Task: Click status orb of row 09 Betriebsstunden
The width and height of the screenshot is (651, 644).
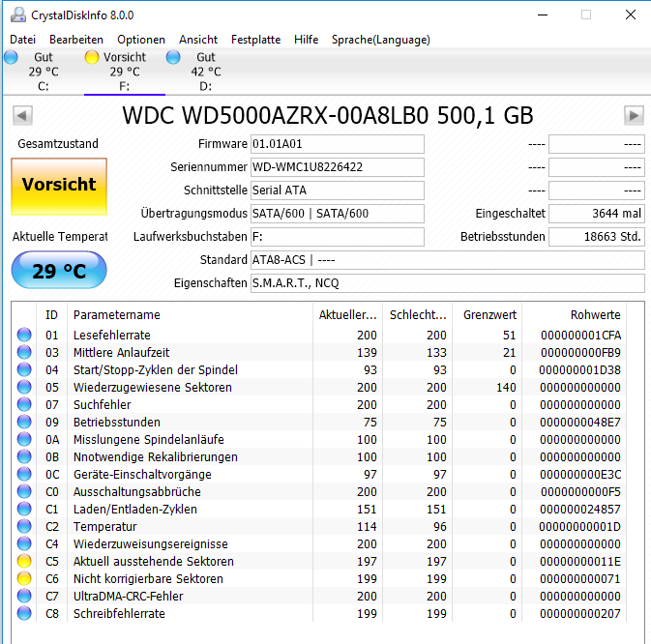Action: coord(24,422)
